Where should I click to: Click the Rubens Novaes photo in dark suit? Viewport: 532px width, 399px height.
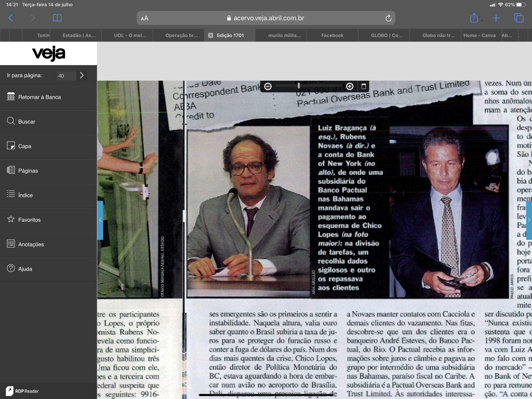pos(449,212)
